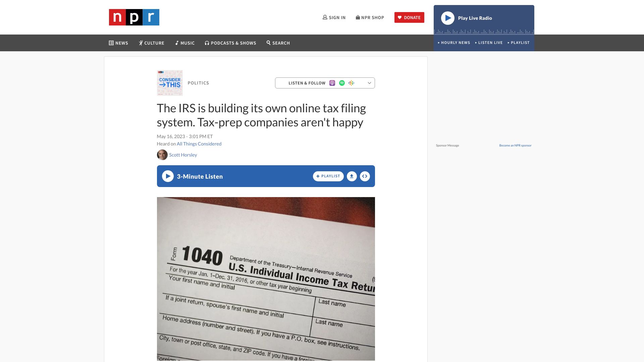
Task: Open the NPR logo homepage
Action: [x=134, y=17]
